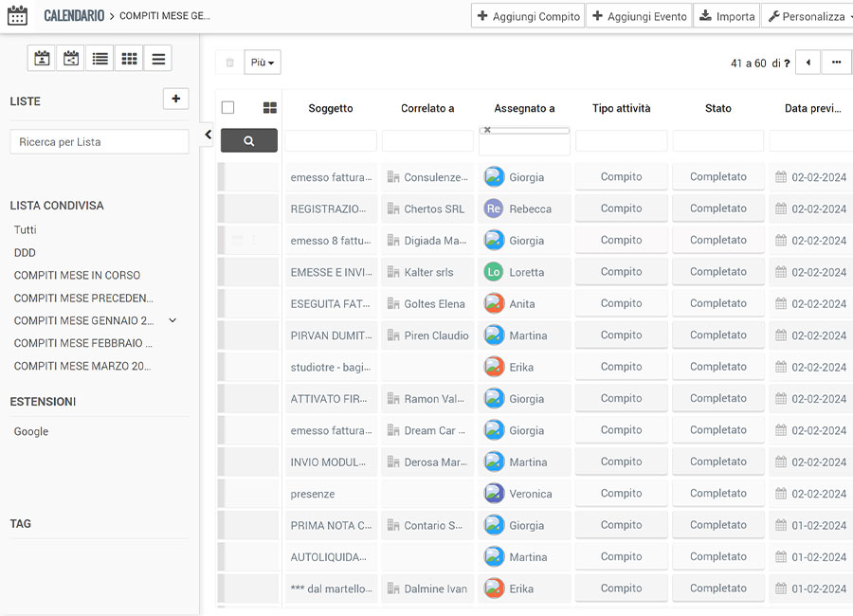The height and width of the screenshot is (616, 853).
Task: Click the dark magnifier search button
Action: pos(249,140)
